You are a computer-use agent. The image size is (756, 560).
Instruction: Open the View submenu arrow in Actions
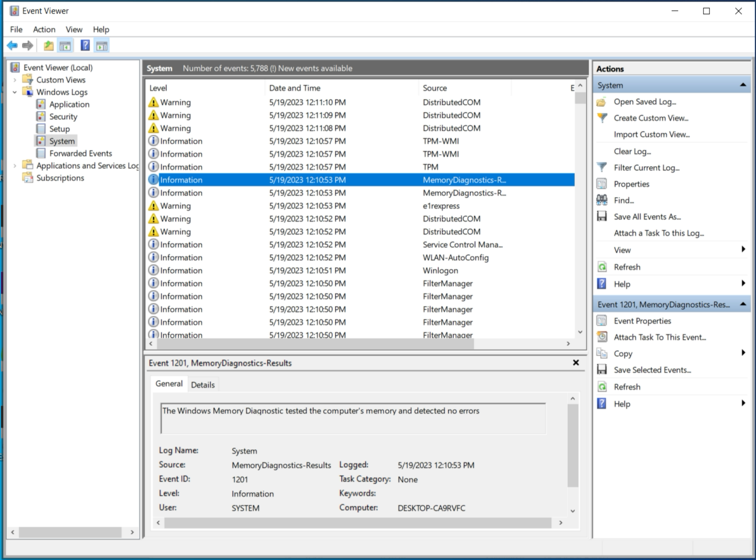[x=744, y=249]
